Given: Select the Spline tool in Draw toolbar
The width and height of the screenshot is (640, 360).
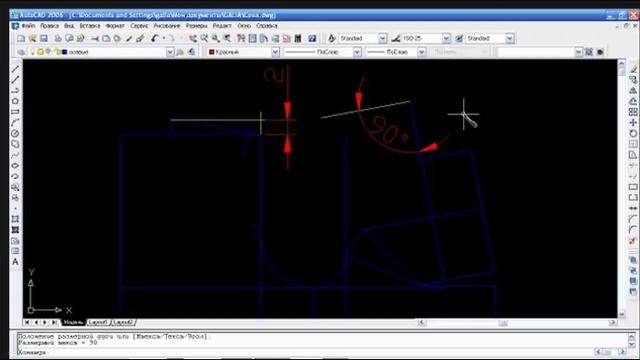Looking at the screenshot, I should [15, 155].
